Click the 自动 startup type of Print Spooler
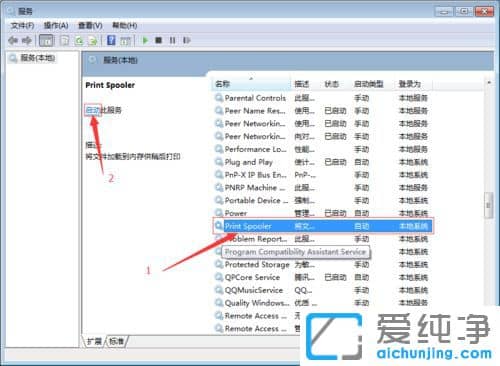The height and width of the screenshot is (366, 500). (361, 226)
